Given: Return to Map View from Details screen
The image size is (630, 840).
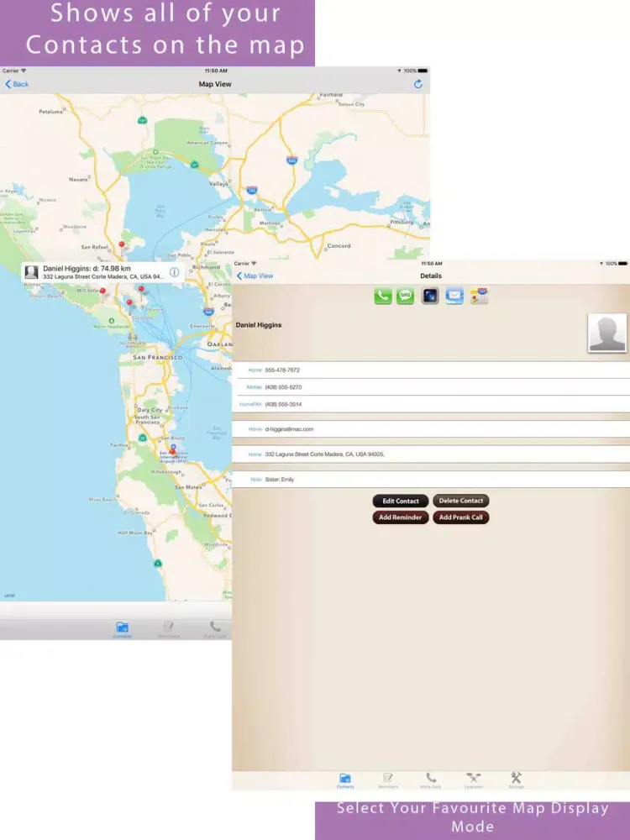Looking at the screenshot, I should coord(255,276).
